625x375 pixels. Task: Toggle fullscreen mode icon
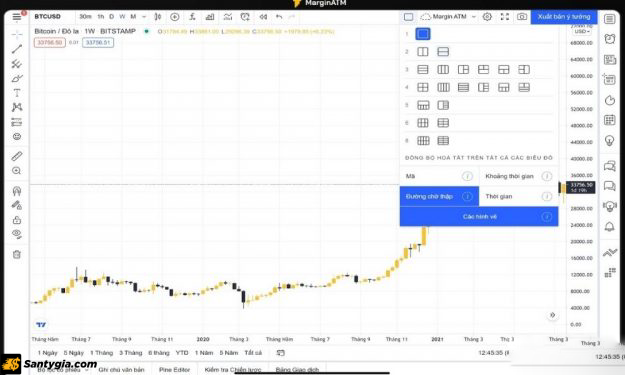pos(505,17)
